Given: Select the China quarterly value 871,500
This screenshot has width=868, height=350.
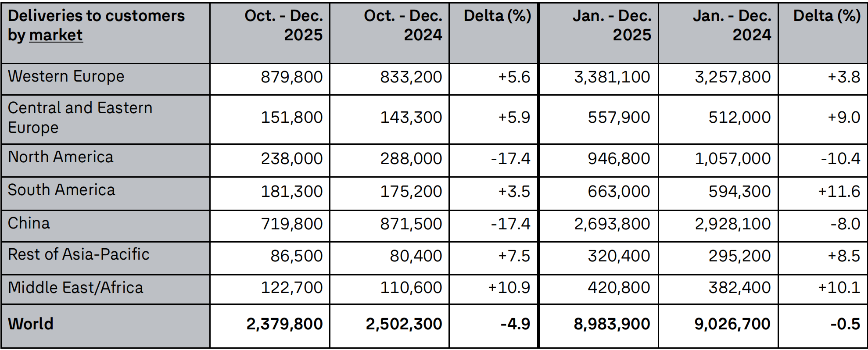Looking at the screenshot, I should click(411, 224).
